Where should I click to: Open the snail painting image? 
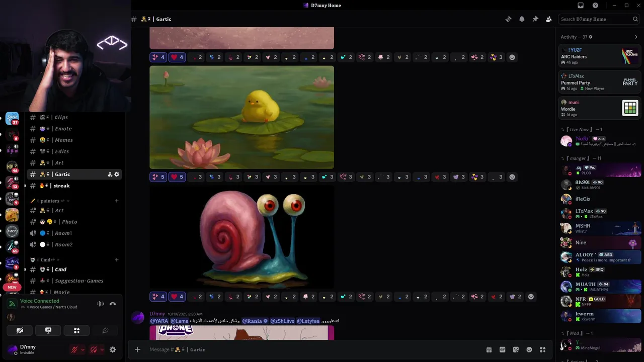(x=242, y=237)
